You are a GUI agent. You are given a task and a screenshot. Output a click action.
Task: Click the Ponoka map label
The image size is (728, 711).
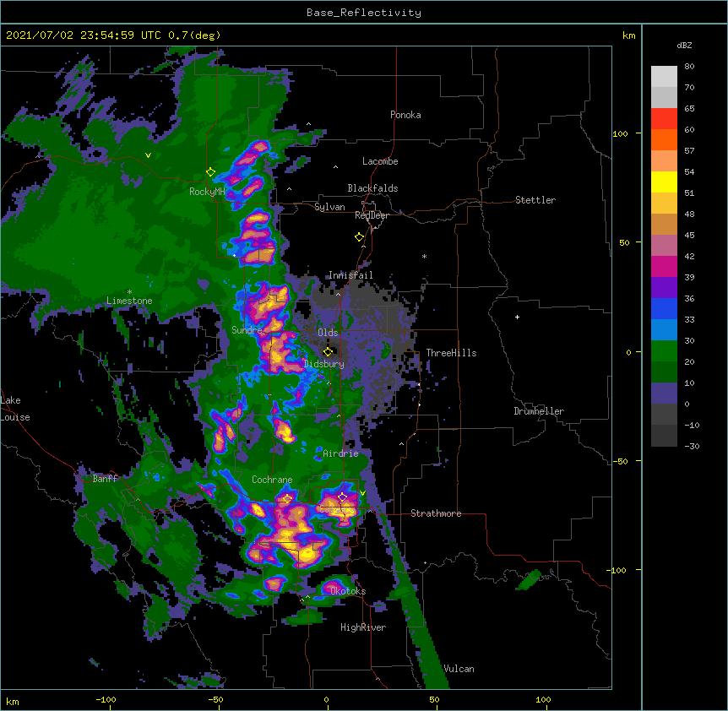[405, 115]
